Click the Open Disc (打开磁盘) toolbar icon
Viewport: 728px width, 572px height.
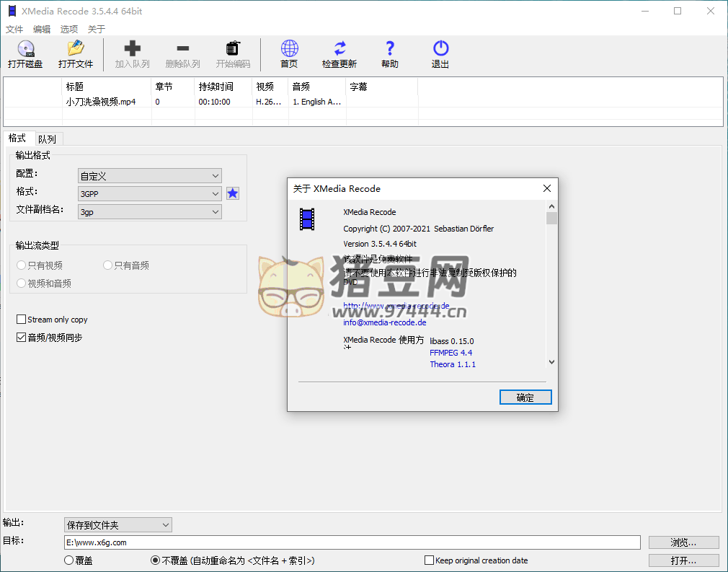(x=25, y=49)
